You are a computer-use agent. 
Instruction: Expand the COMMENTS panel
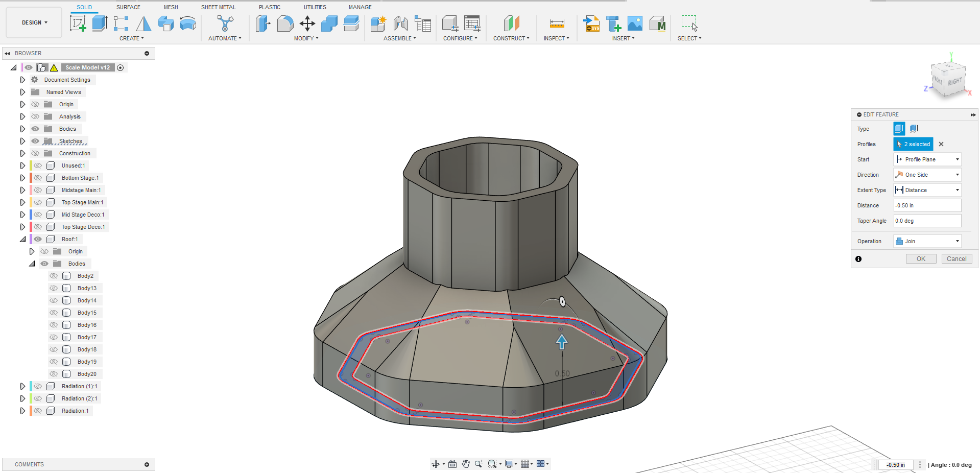pyautogui.click(x=147, y=464)
